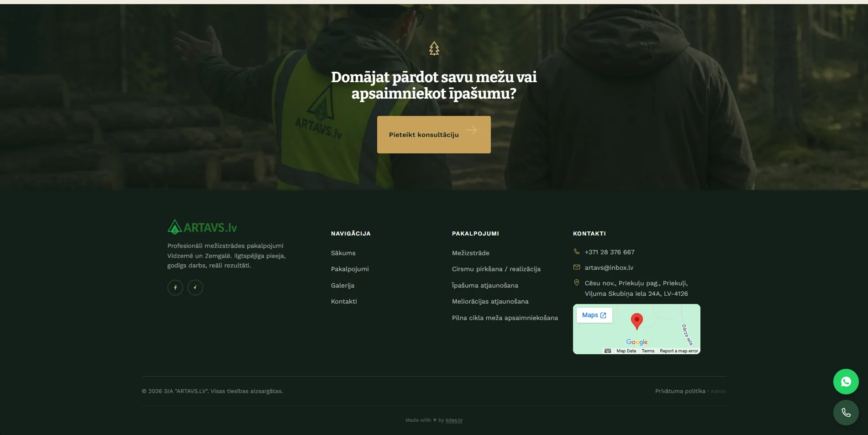This screenshot has height=435, width=868.
Task: Click the map keyboard shortcuts icon
Action: [x=608, y=351]
